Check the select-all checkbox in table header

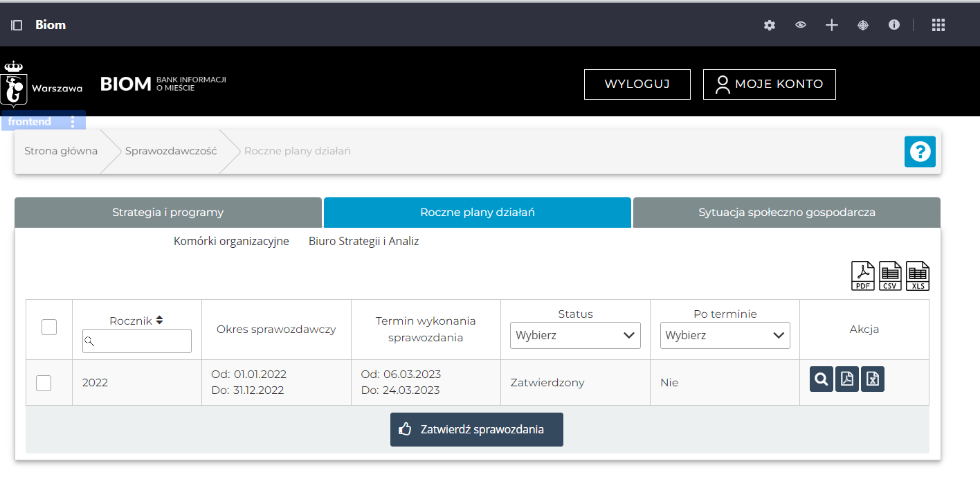click(49, 327)
